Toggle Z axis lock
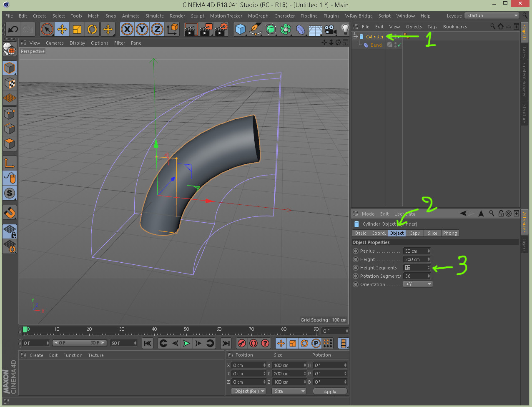Image resolution: width=532 pixels, height=407 pixels. [x=157, y=29]
